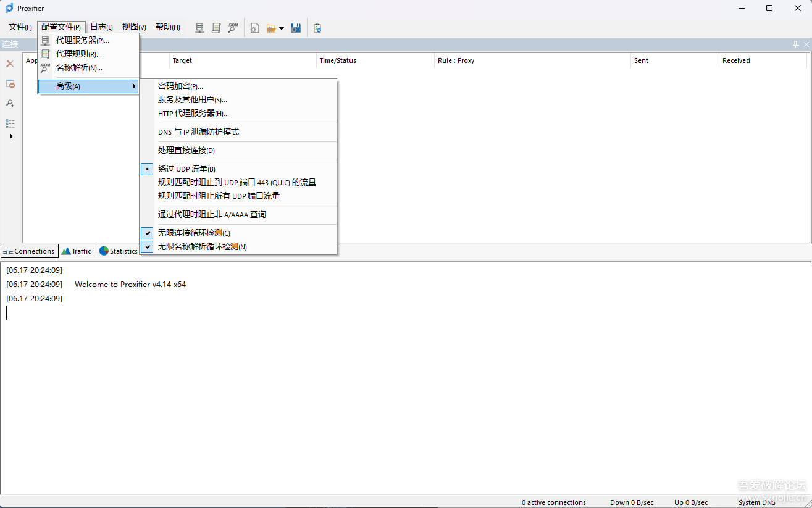Click the black triangle expander in sidebar
Screen dimensions: 812x508
(10, 136)
